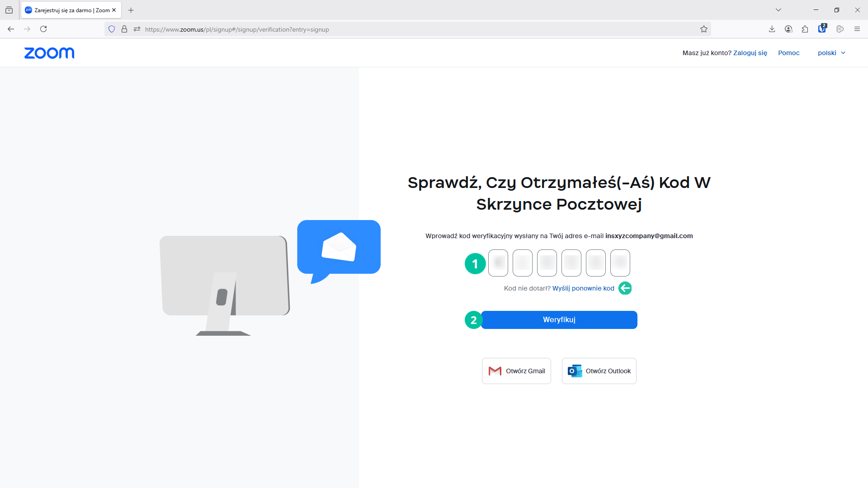
Task: Click Wyślij ponownie kod link
Action: pos(583,288)
